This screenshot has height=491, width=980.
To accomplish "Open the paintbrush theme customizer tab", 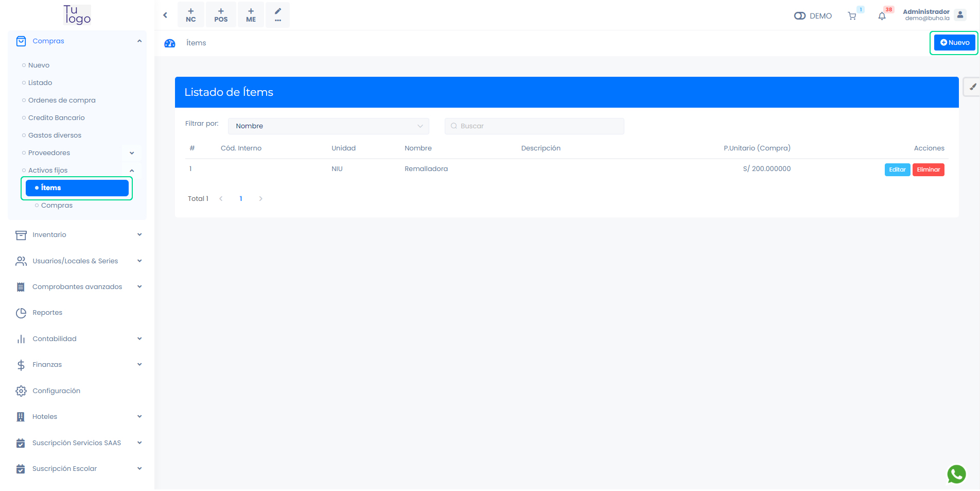I will tap(972, 87).
